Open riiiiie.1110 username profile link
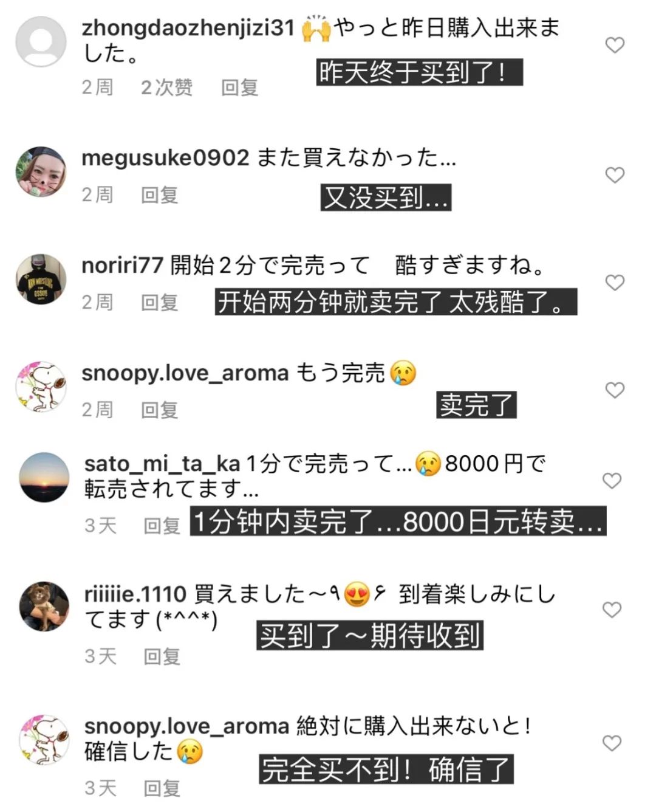Image resolution: width=656 pixels, height=812 pixels. [135, 594]
